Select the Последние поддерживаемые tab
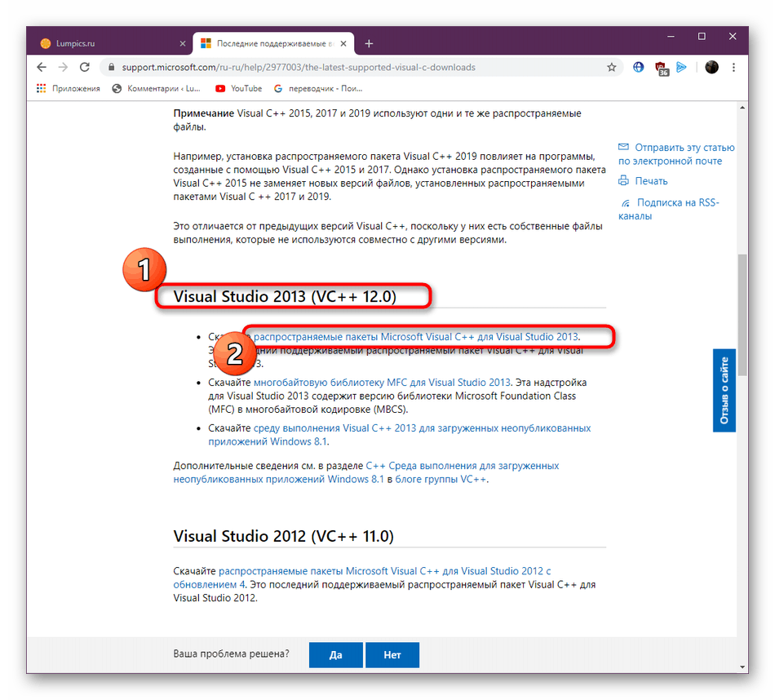775x700 pixels. 272,43
